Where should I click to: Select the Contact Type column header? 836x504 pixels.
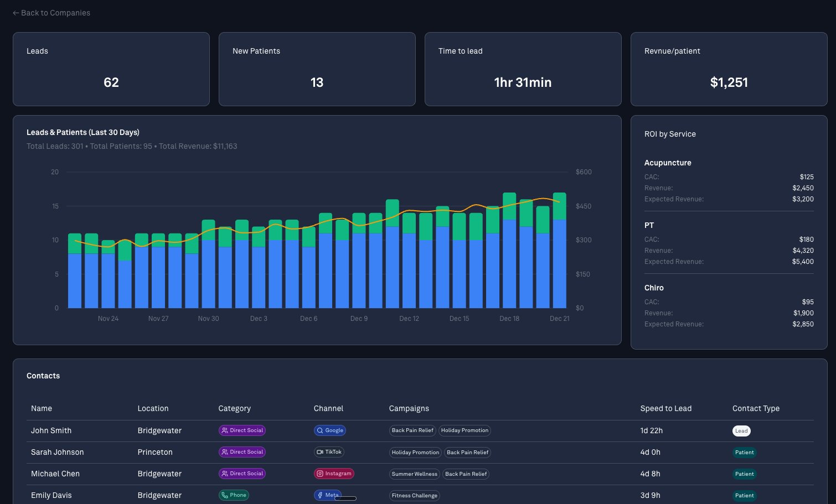click(x=756, y=408)
